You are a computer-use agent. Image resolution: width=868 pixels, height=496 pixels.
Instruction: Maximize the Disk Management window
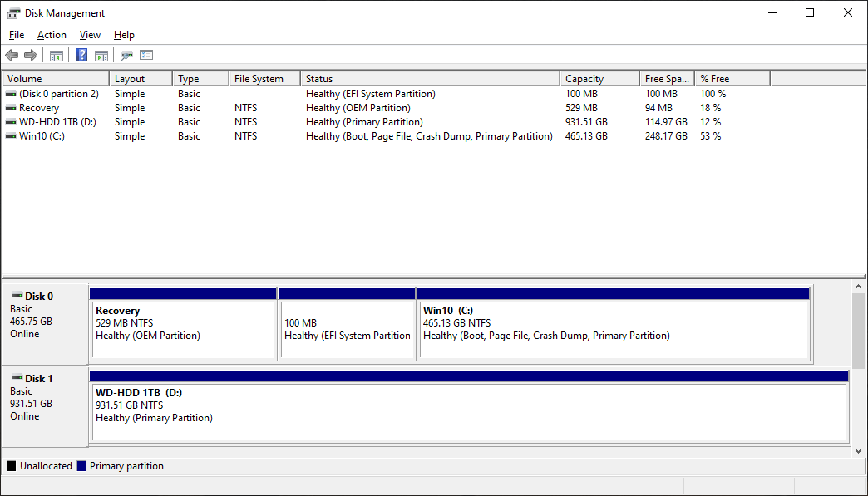pos(810,12)
